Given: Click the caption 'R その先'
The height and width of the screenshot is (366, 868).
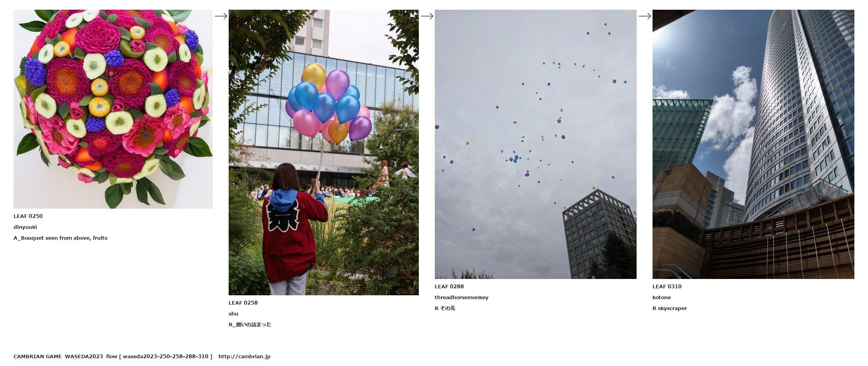Looking at the screenshot, I should pos(445,308).
